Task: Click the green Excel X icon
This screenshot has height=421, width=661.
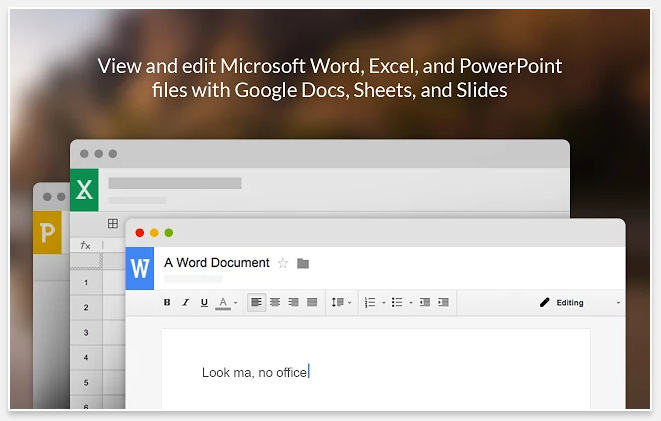Action: click(x=84, y=190)
